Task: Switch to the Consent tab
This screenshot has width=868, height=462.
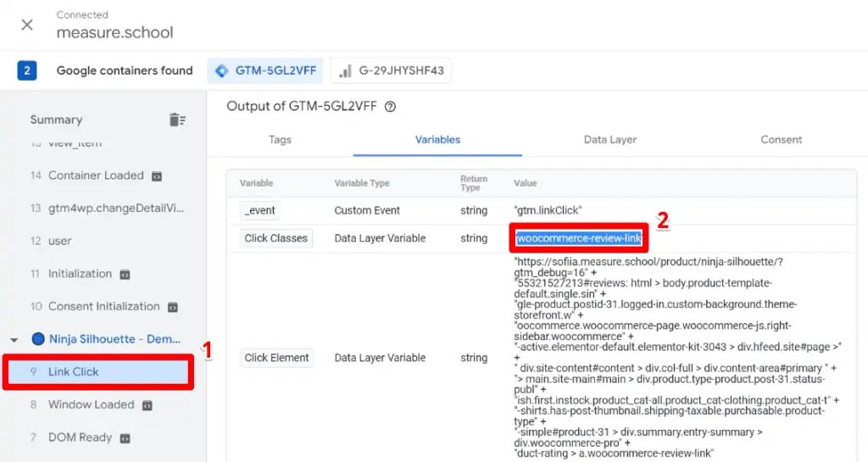Action: (x=781, y=139)
